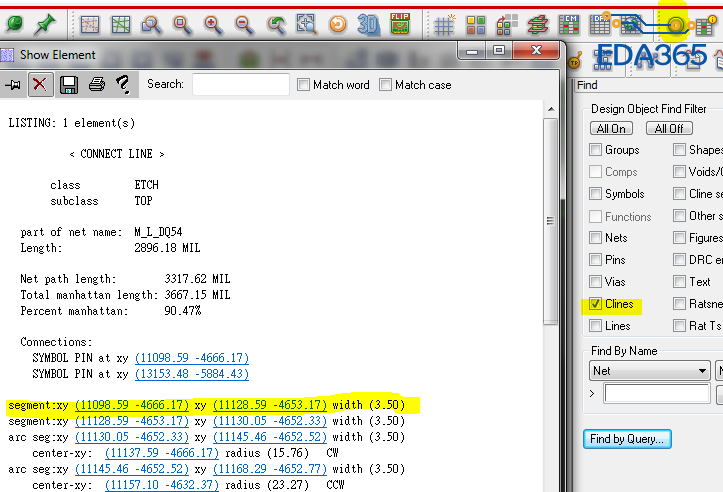Check the Nets filter checkbox

(x=595, y=237)
